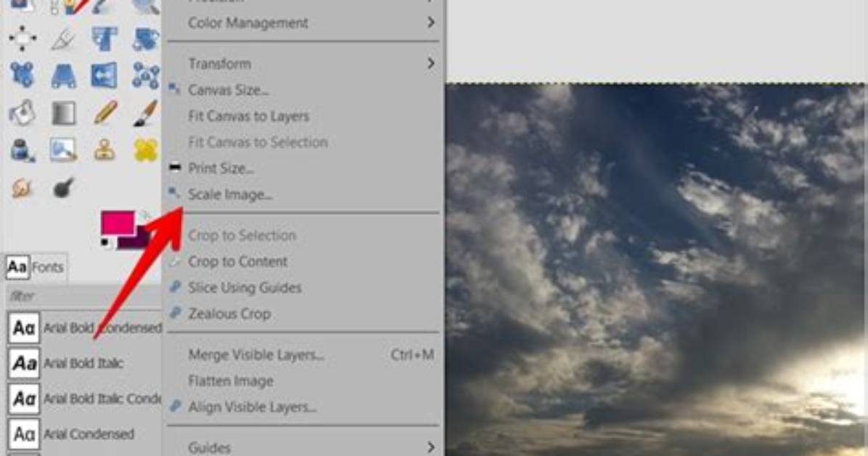This screenshot has width=868, height=456.
Task: Select the Crop scalpel tool
Action: coord(63,38)
